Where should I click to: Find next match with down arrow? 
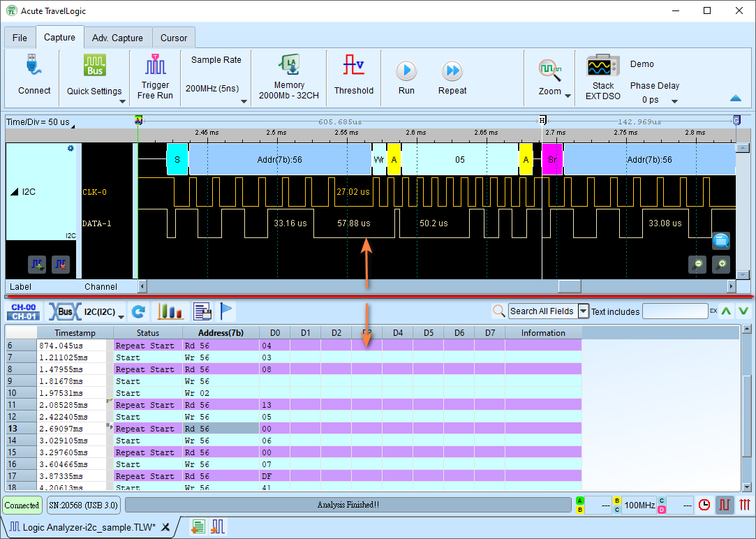click(x=743, y=311)
